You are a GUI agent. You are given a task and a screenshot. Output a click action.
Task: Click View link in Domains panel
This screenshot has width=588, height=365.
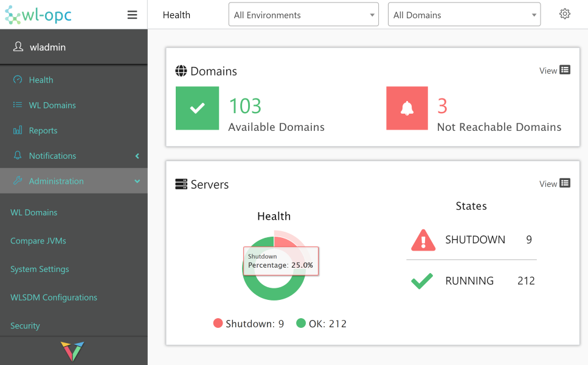[548, 71]
